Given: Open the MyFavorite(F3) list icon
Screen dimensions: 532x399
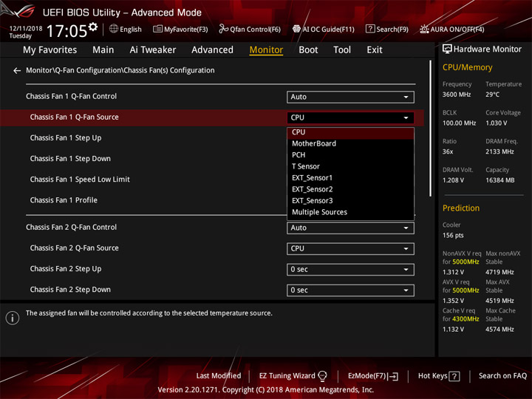Looking at the screenshot, I should coord(157,29).
